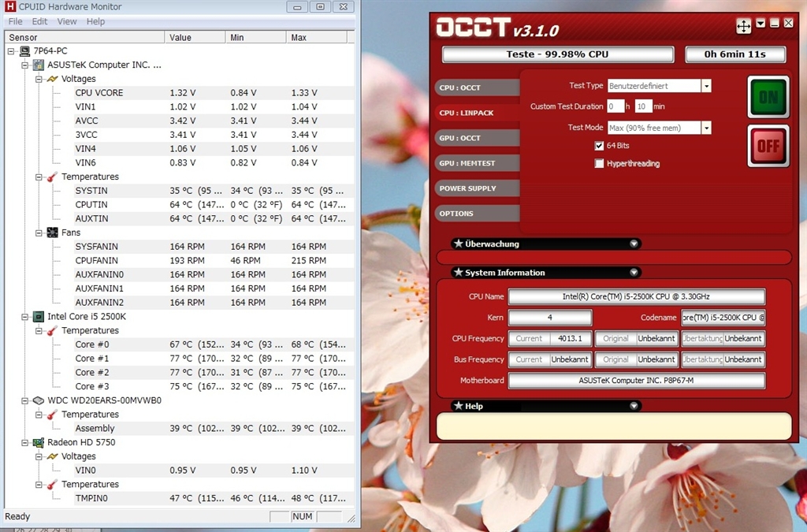Click the WDC WD20EARS hard drive icon
Viewport: 807px width, 532px height.
[x=38, y=400]
